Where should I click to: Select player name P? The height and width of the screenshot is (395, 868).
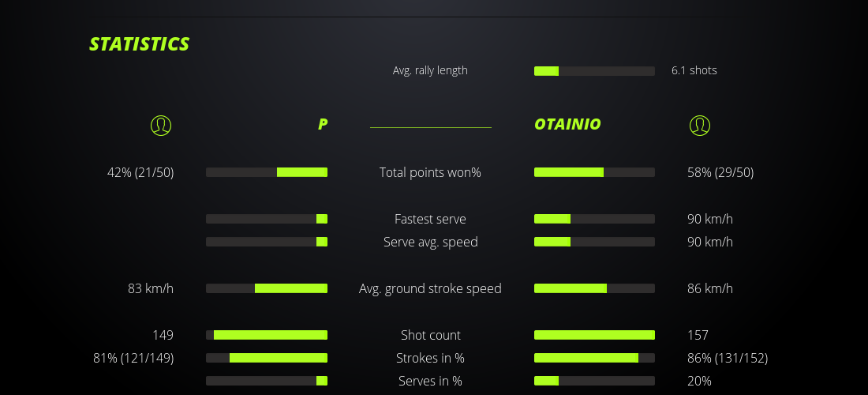click(322, 125)
